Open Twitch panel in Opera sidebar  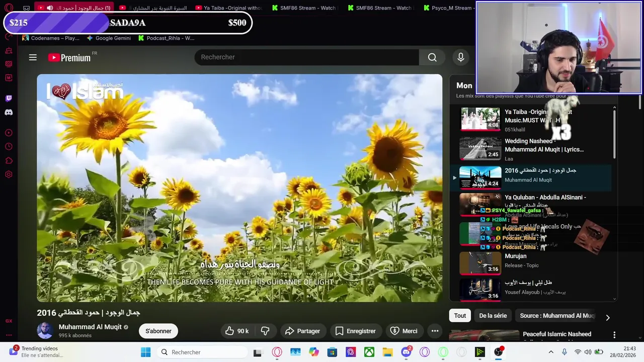point(9,99)
